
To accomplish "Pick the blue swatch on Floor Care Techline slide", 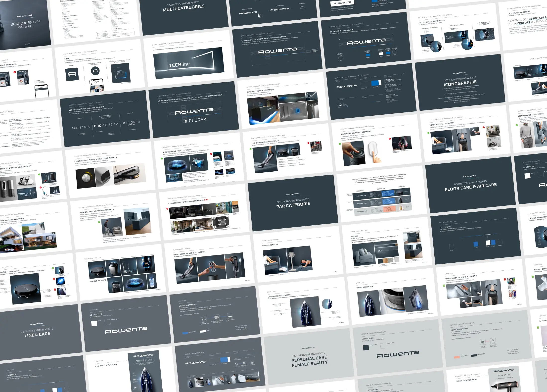I will [476, 244].
